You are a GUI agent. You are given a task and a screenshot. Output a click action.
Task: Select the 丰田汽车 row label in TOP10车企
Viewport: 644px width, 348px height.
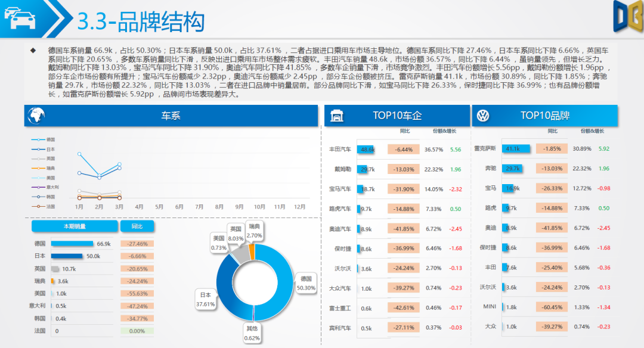(x=340, y=150)
